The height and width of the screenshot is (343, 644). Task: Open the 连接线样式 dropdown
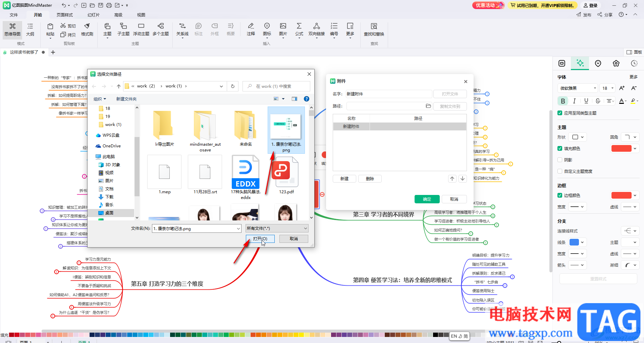pyautogui.click(x=630, y=231)
